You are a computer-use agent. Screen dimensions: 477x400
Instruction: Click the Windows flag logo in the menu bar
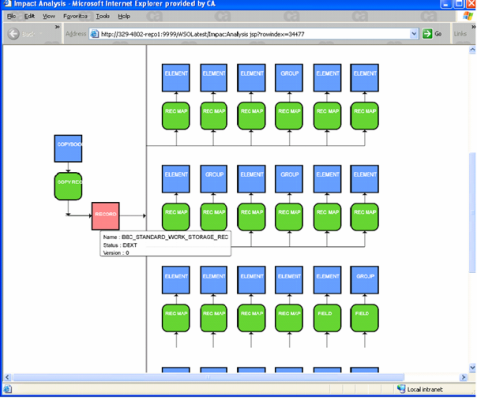coord(467,16)
